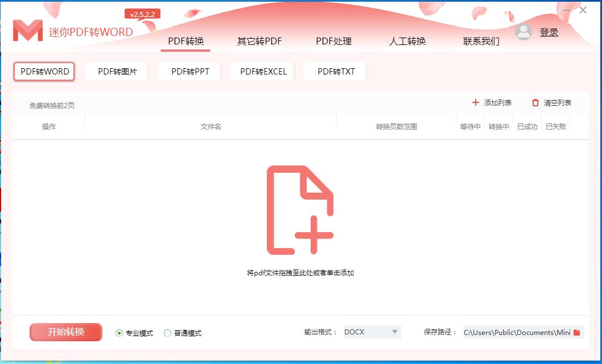Click the save path input field
This screenshot has height=364, width=602.
(523, 332)
